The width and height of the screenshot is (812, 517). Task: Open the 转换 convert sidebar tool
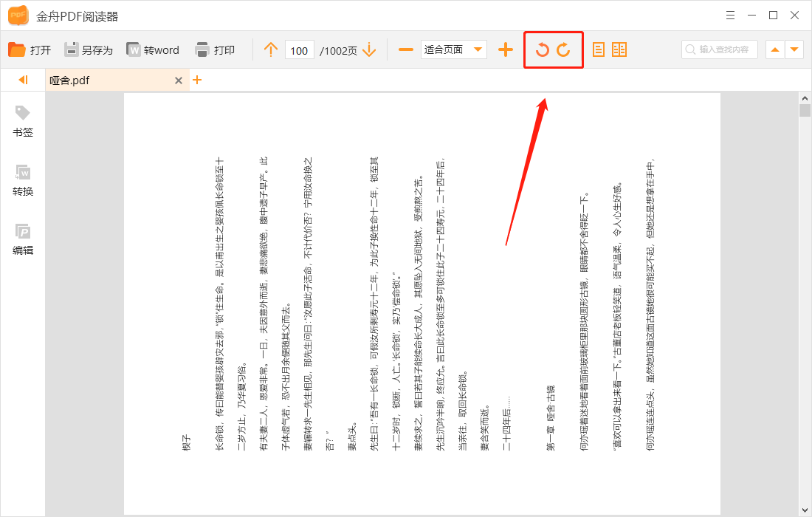[23, 180]
